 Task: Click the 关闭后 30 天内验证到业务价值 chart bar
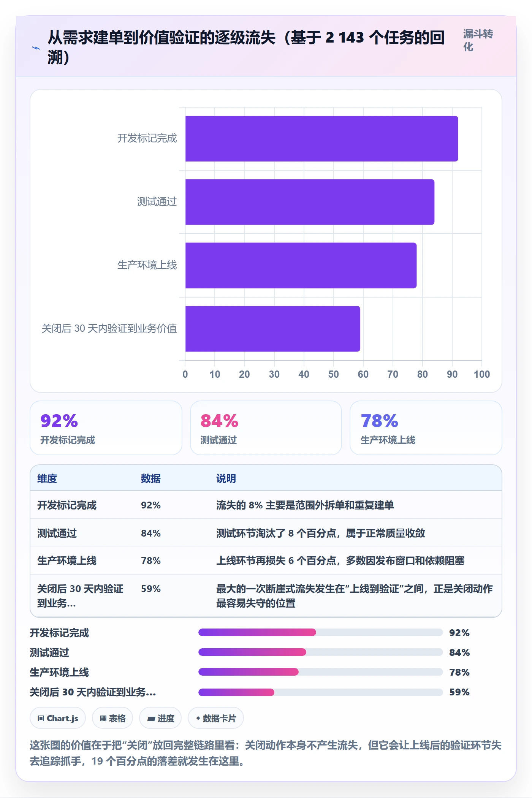pos(272,329)
